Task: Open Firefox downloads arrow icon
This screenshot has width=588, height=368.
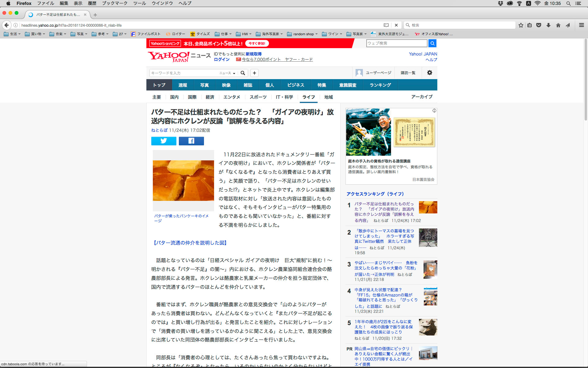Action: point(548,25)
